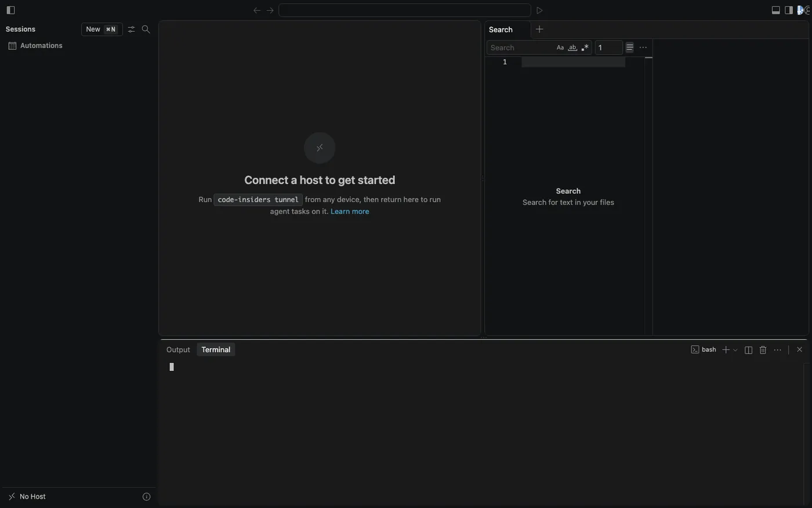Toggle the primary sidebar icon at top left

10,10
